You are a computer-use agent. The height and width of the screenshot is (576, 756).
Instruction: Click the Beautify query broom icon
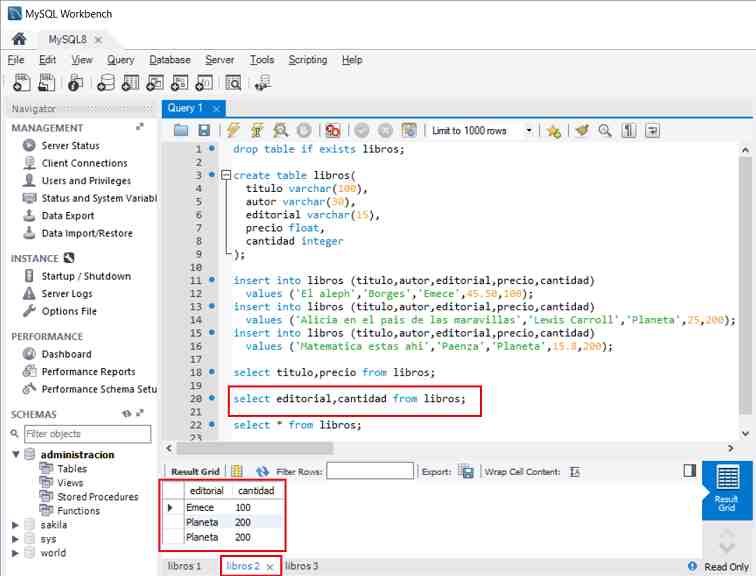click(x=581, y=131)
